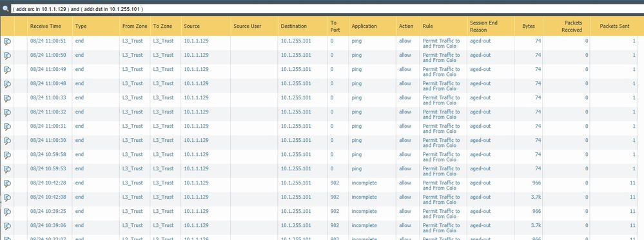Click port 902 in the 10:42:08 row

[x=335, y=197]
